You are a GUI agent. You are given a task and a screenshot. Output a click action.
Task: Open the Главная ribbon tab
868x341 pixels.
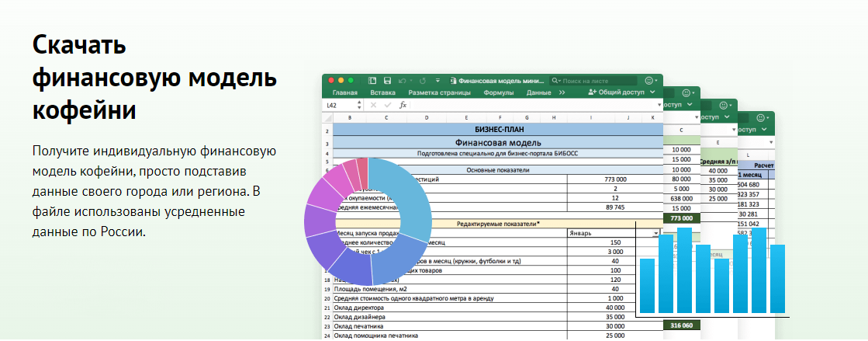click(345, 92)
